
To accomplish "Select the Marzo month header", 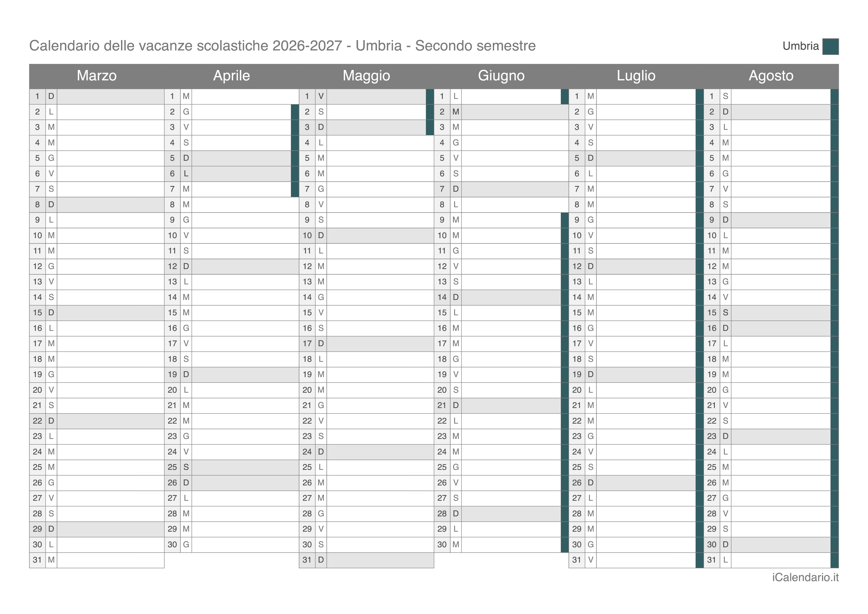I will click(x=96, y=76).
